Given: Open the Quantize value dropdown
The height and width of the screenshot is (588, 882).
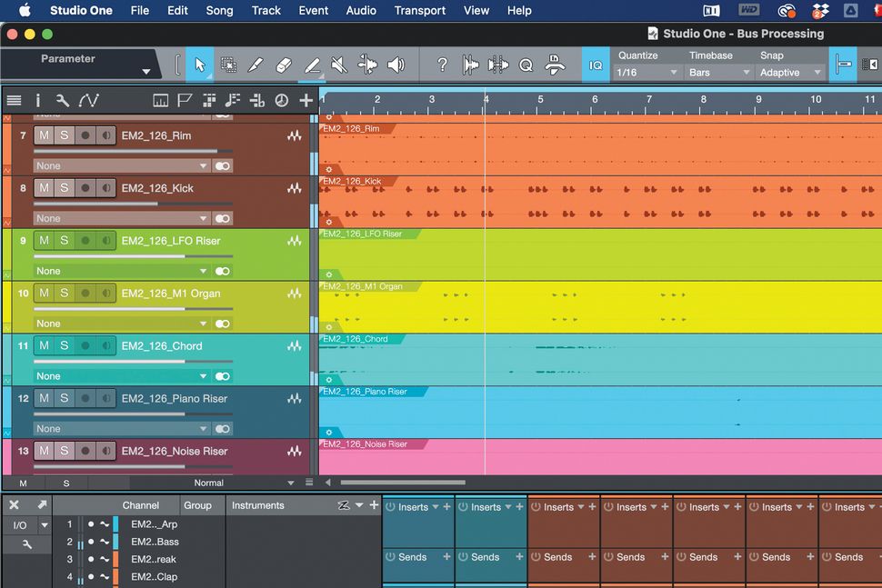Looking at the screenshot, I should pos(647,72).
